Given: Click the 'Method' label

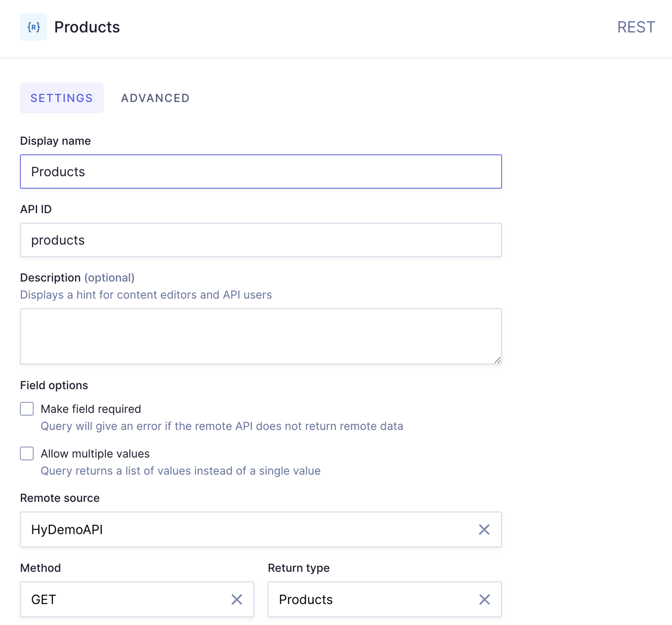Looking at the screenshot, I should click(40, 568).
